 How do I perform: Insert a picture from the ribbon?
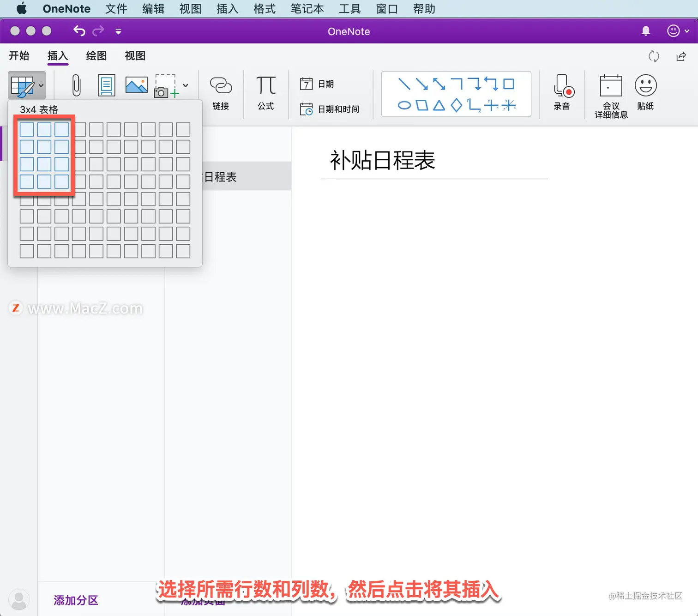(x=137, y=85)
